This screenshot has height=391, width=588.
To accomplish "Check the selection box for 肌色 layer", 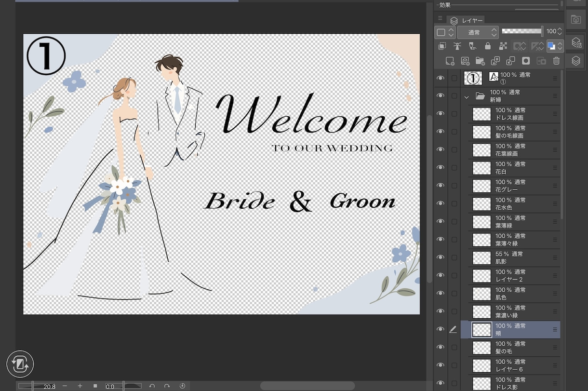I will (x=454, y=294).
